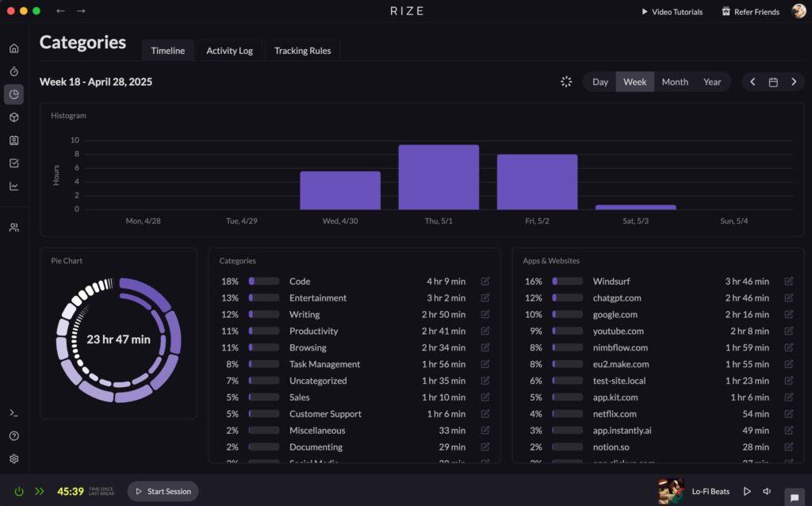Select the Team people icon in sidebar
The image size is (812, 506).
point(13,228)
